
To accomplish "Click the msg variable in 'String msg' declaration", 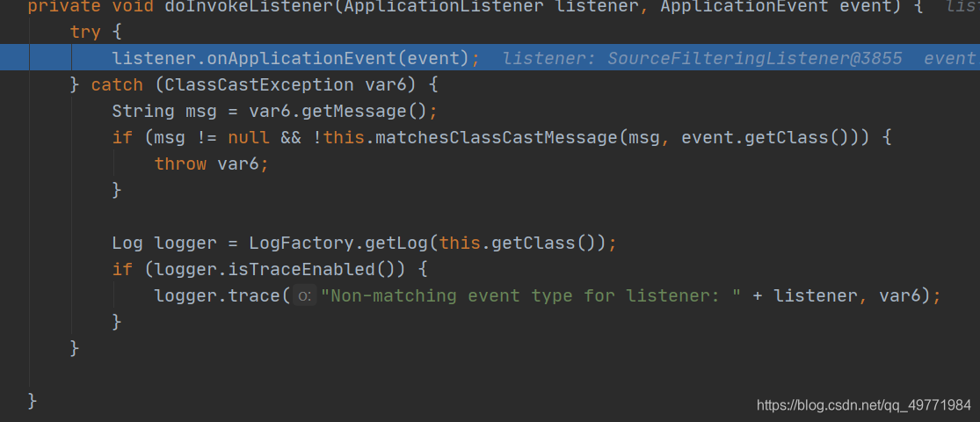I will pos(201,112).
